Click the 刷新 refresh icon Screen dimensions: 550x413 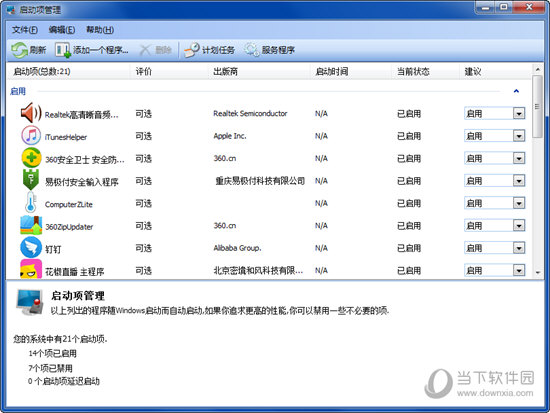[19, 50]
